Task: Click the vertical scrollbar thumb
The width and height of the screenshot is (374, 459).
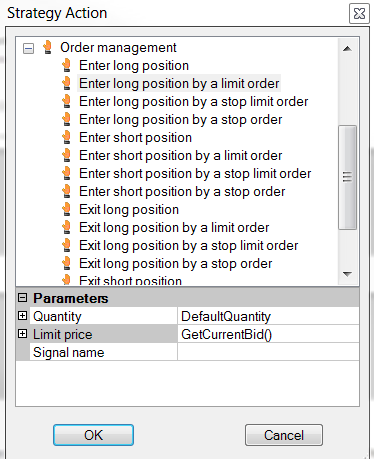Action: click(x=347, y=177)
